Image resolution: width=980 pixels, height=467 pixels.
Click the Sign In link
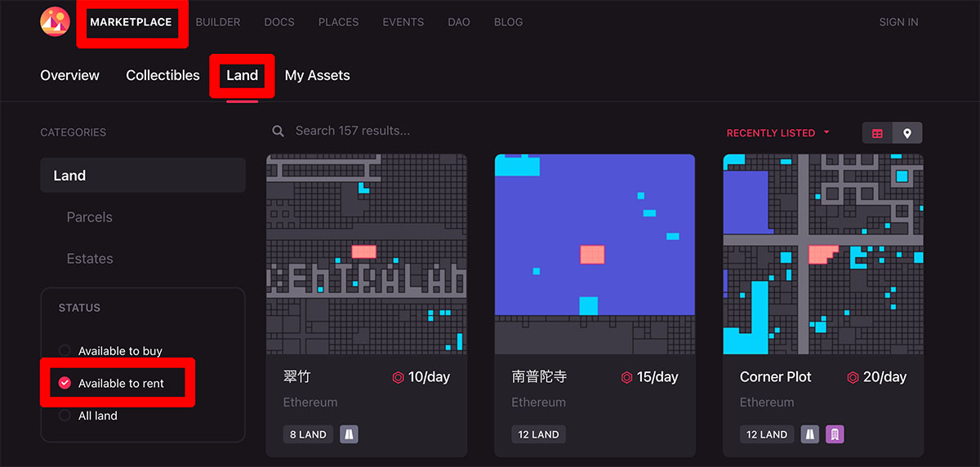tap(898, 22)
